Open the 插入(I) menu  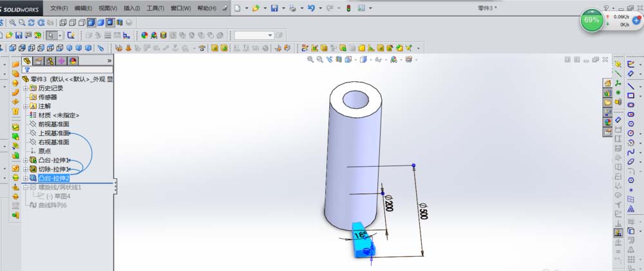click(x=132, y=8)
